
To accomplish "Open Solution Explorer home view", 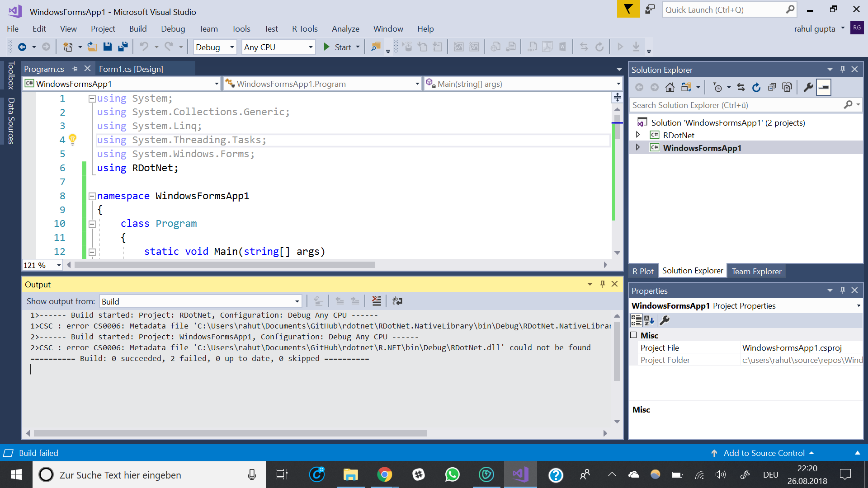I will 670,87.
